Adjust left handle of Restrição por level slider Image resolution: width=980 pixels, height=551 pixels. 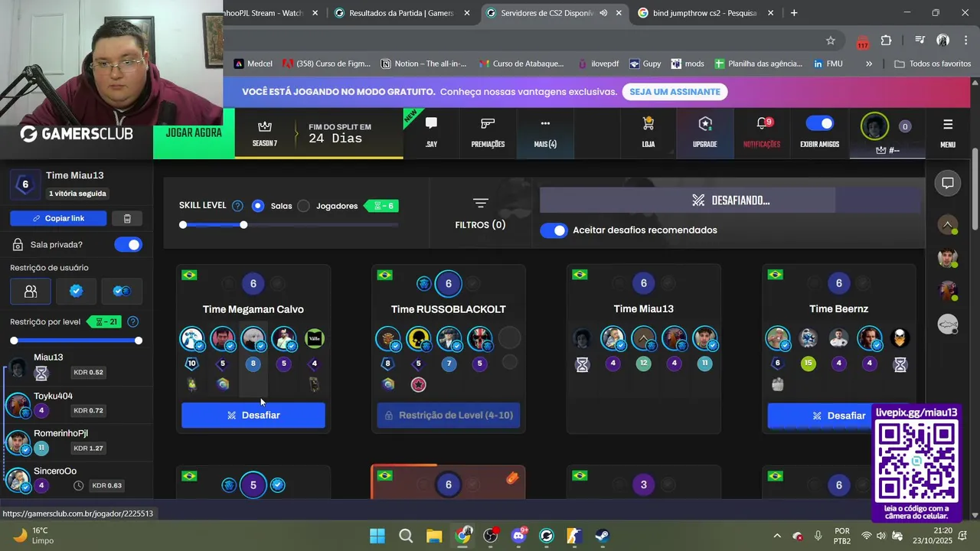(x=14, y=341)
